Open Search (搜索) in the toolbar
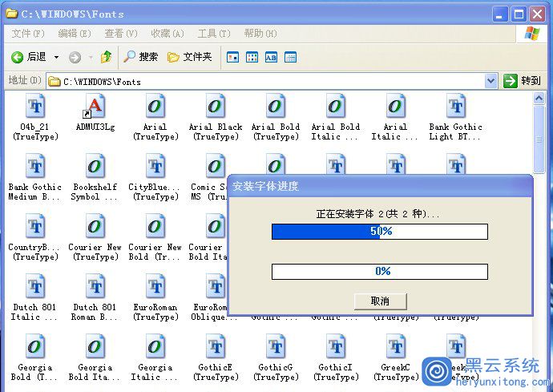553x392 pixels. pos(140,57)
